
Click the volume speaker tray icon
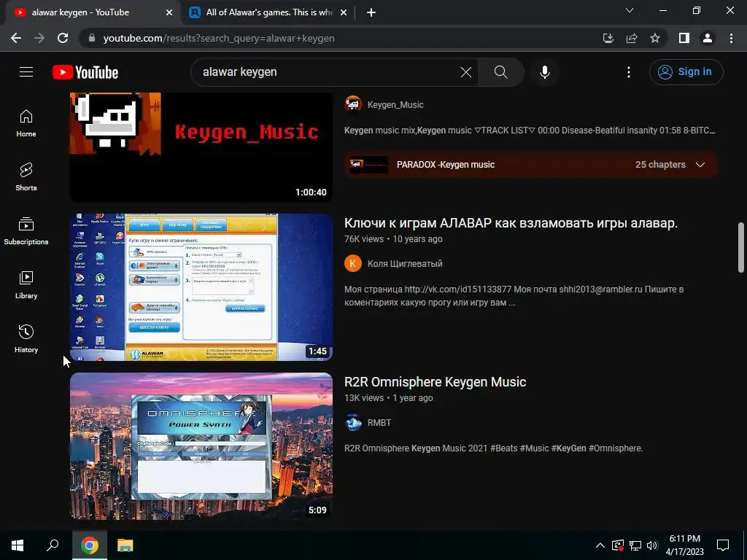pos(652,545)
